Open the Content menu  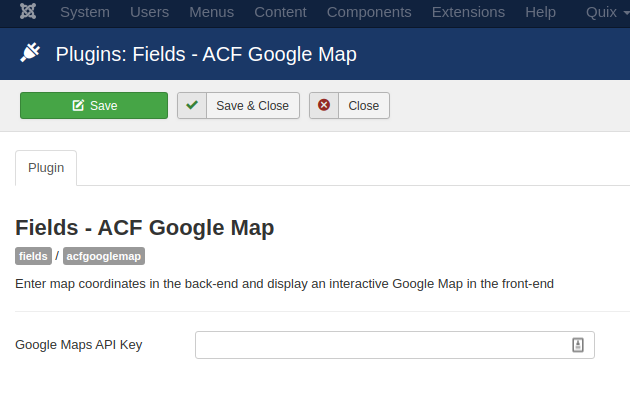pyautogui.click(x=280, y=12)
